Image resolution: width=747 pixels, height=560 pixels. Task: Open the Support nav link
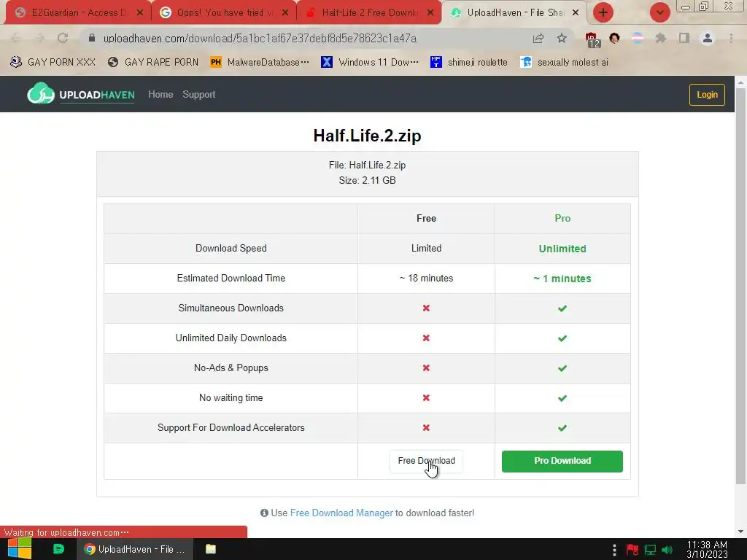(x=198, y=94)
